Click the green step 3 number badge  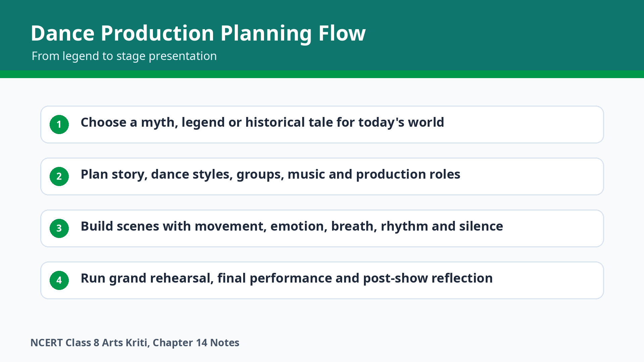coord(59,228)
